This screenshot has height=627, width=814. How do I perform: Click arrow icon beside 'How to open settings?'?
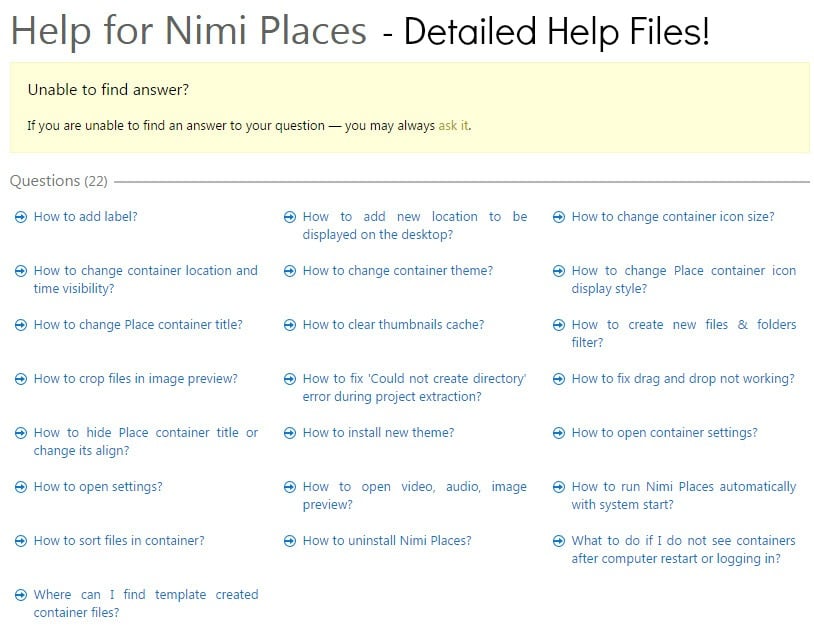click(x=21, y=487)
